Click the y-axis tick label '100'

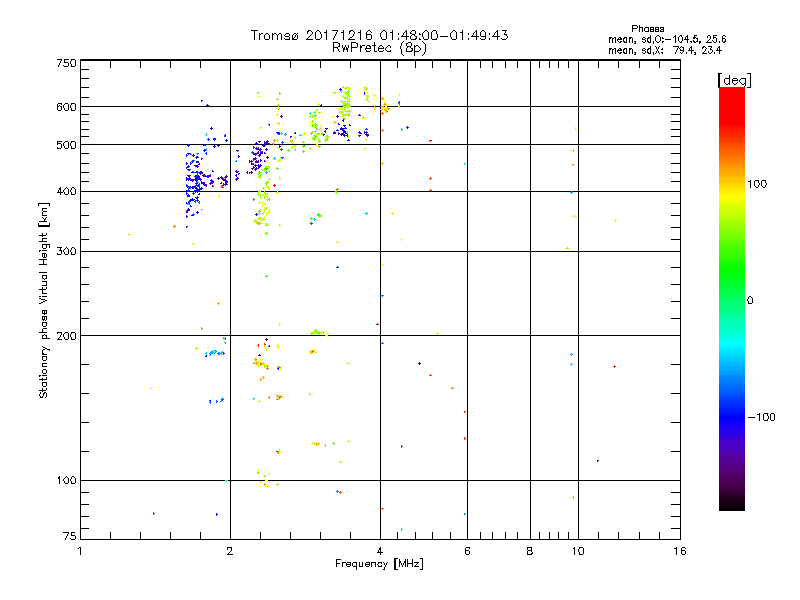click(67, 480)
